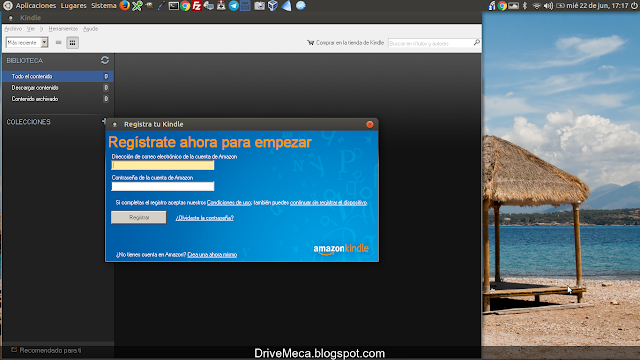640x360 pixels.
Task: Open the Archivo menu
Action: [x=13, y=29]
